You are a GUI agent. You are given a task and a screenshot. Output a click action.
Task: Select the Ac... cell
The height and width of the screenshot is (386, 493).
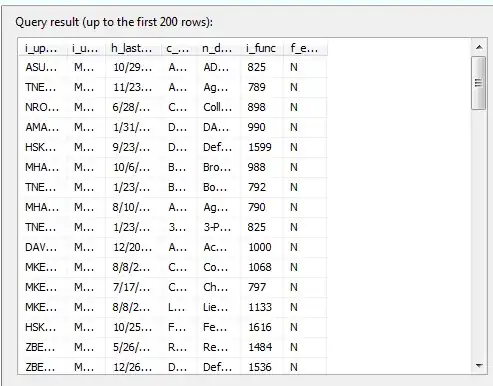coord(218,247)
